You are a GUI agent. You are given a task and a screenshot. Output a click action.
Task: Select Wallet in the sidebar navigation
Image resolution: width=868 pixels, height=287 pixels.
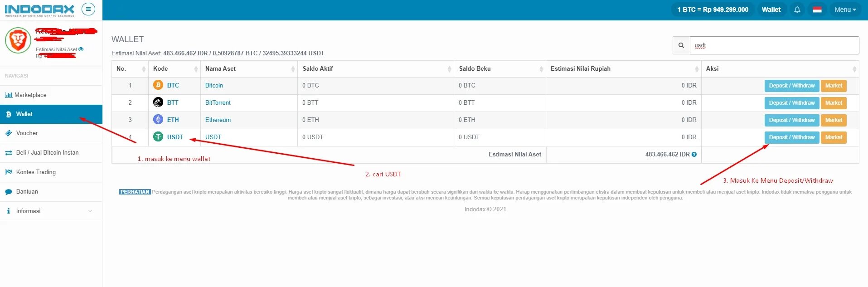pos(51,114)
